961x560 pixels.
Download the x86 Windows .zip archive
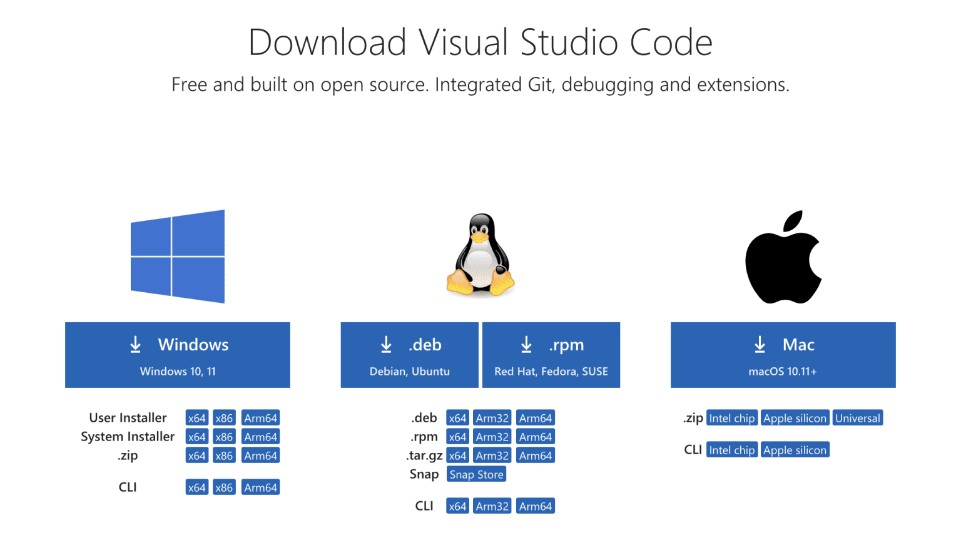[224, 455]
